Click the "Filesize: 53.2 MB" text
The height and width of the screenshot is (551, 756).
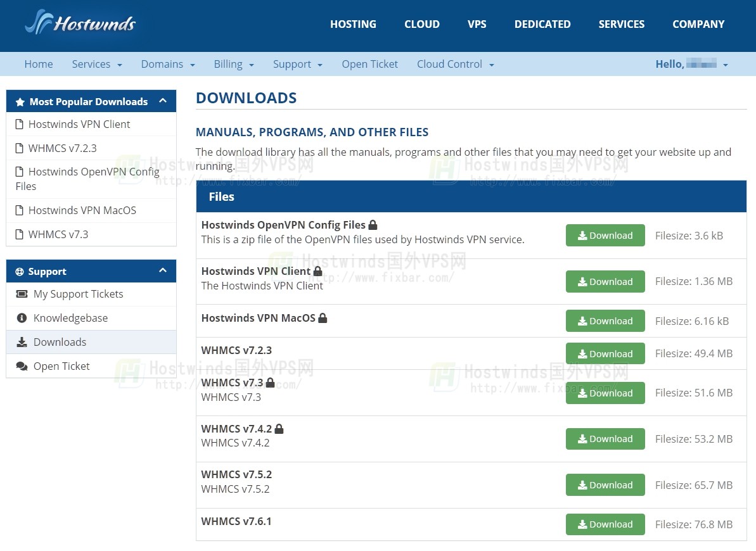coord(694,439)
